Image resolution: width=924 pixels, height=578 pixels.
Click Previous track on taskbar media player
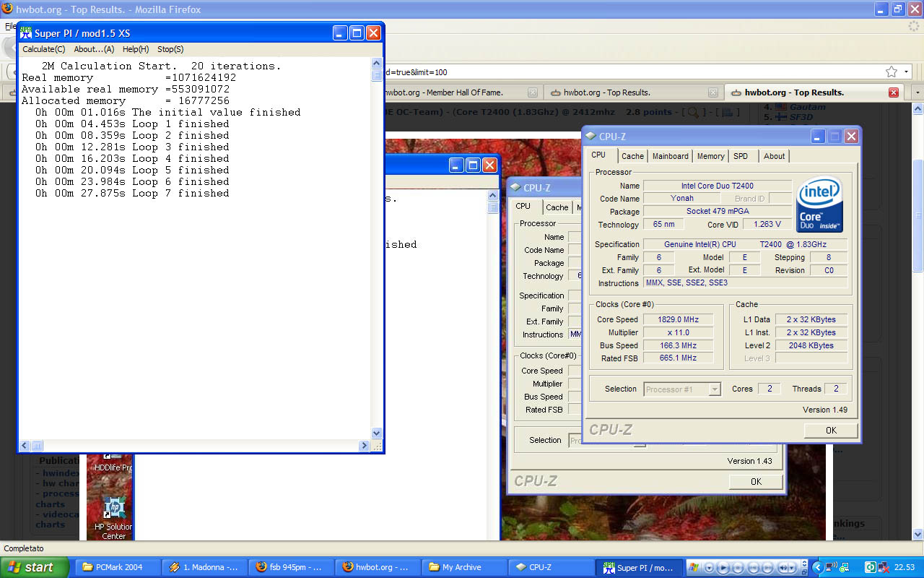coord(753,568)
